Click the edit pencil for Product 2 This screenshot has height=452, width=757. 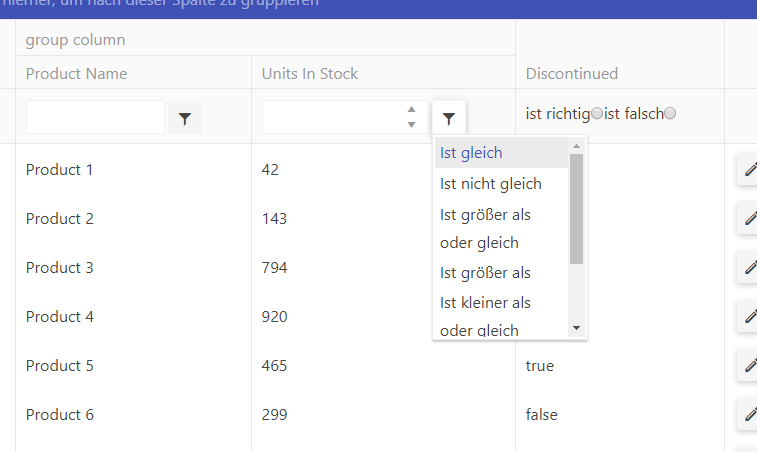point(749,219)
